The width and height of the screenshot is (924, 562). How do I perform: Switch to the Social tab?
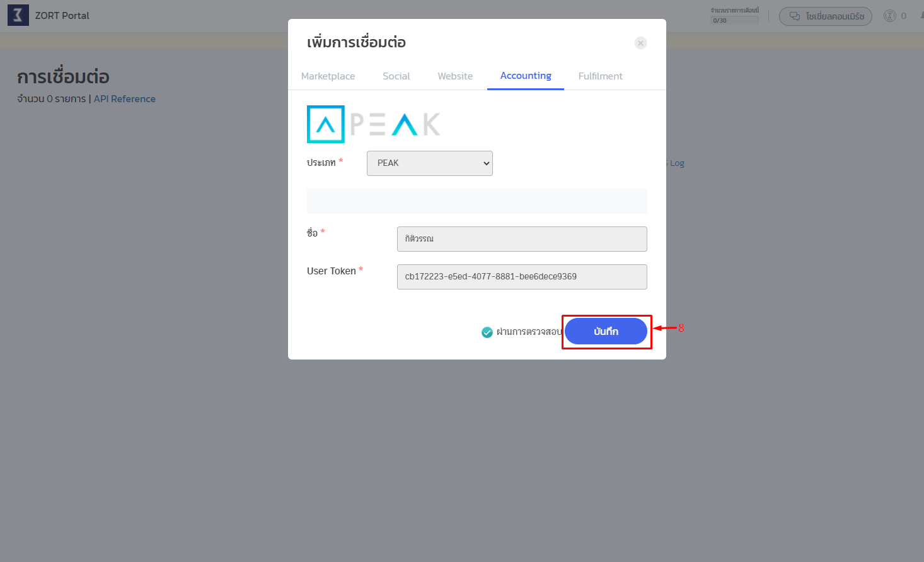click(396, 76)
